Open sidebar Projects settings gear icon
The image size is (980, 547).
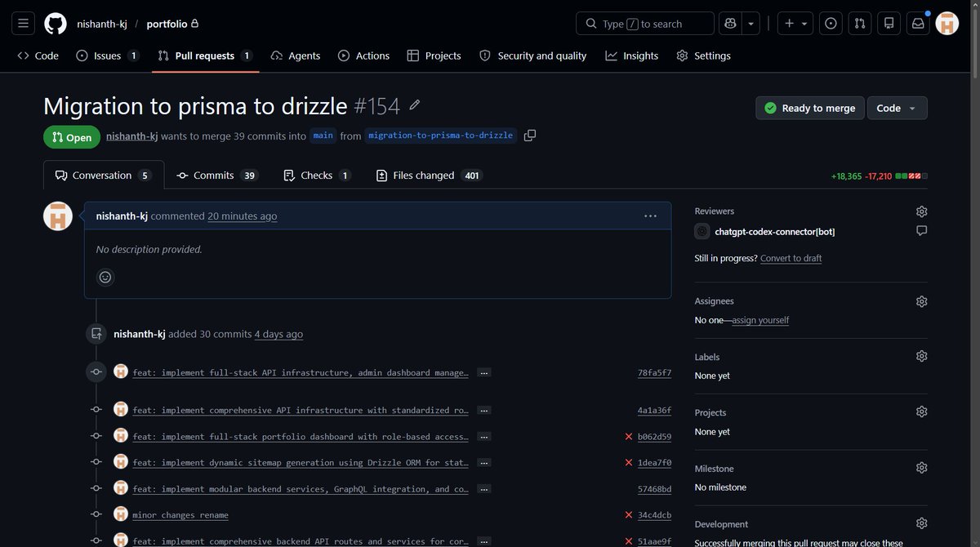click(921, 412)
